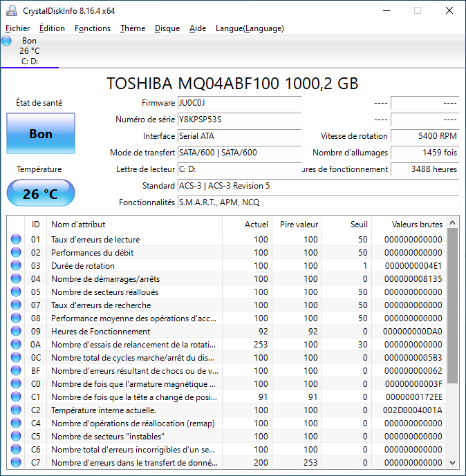Image resolution: width=466 pixels, height=476 pixels.
Task: Click the power-on count field 1459 fois
Action: (425, 153)
